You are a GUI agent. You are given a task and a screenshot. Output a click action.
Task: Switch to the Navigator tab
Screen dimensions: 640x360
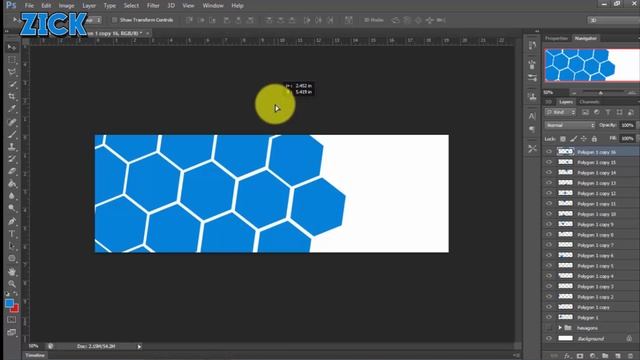[586, 38]
